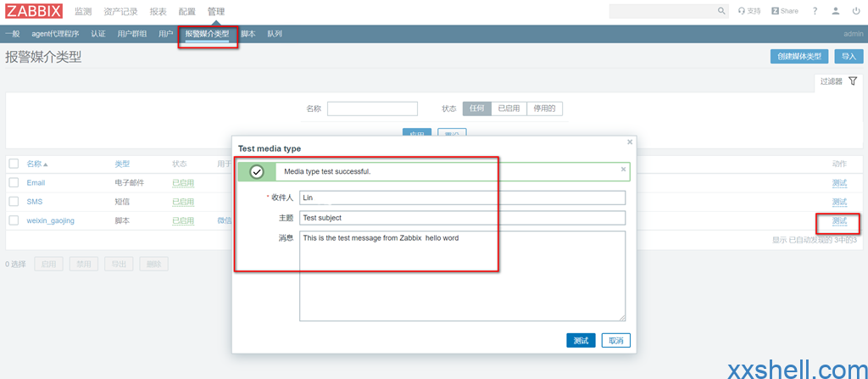Open the Share link
Viewport: 868px width, 379px height.
785,11
